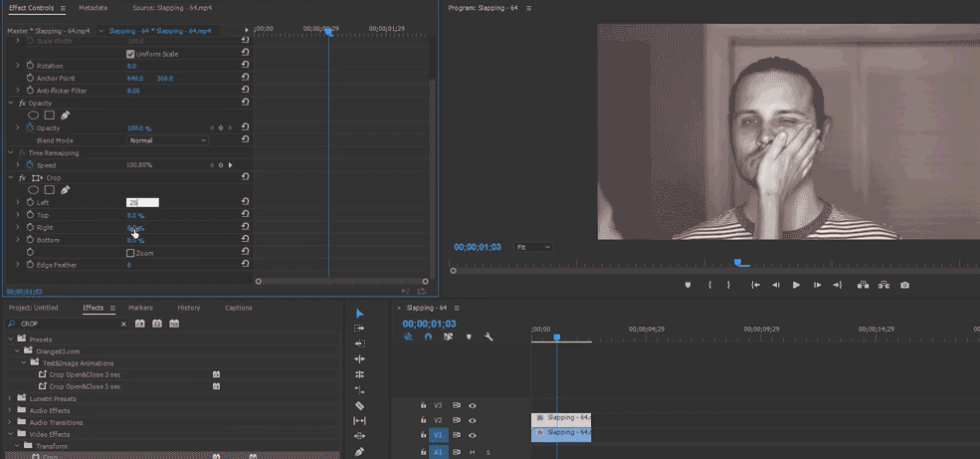980x459 pixels.
Task: Toggle Snap magnet in timeline
Action: (428, 337)
